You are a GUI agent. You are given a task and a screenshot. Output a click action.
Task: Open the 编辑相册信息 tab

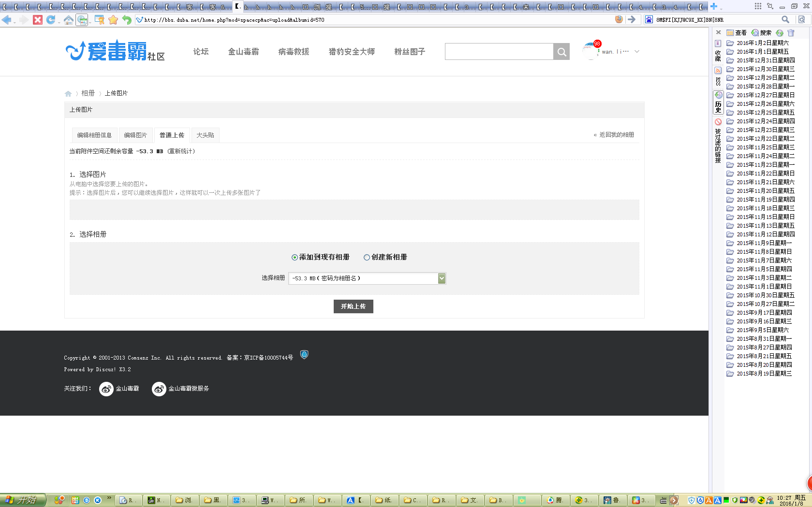[94, 135]
